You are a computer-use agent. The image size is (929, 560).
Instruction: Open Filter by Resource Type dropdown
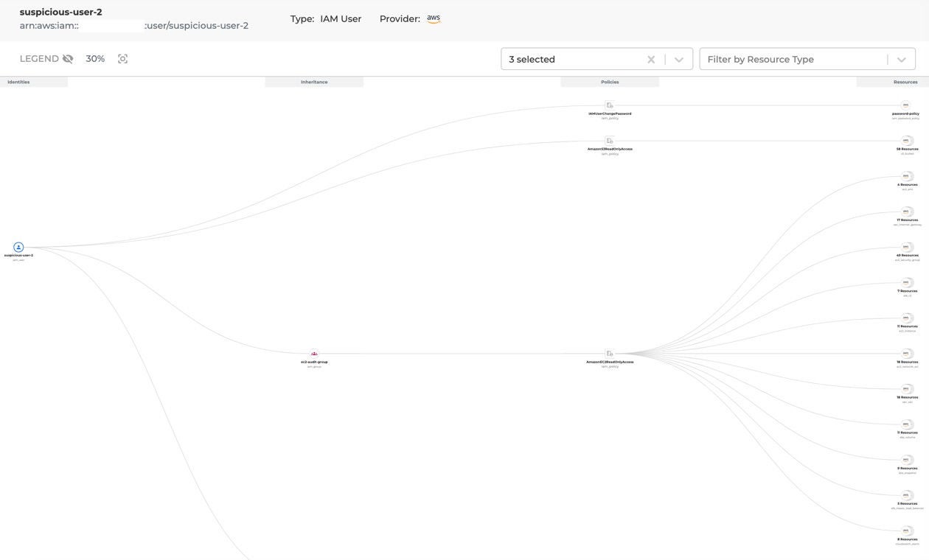pyautogui.click(x=901, y=60)
